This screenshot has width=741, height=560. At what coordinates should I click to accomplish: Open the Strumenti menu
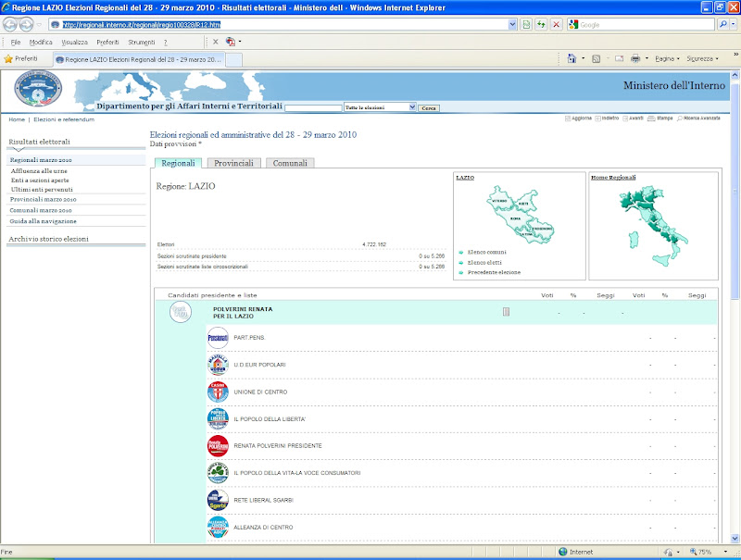[142, 42]
